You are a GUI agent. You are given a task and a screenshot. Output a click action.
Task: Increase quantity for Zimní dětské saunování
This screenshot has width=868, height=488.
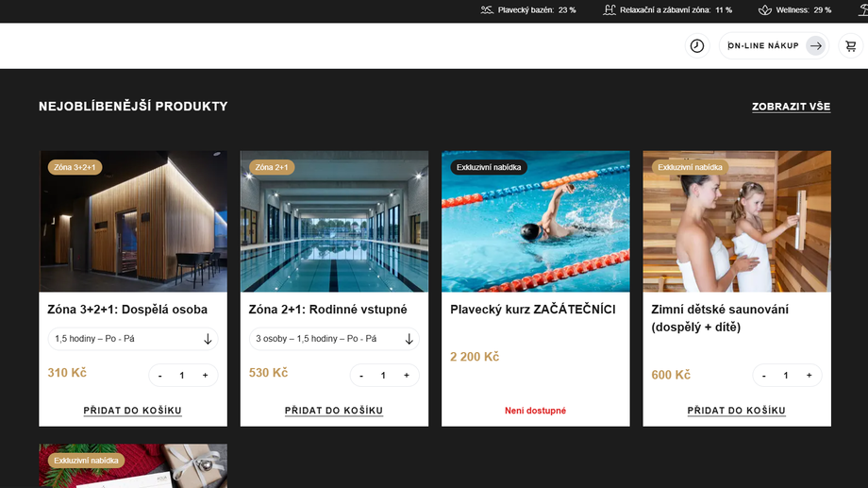point(809,376)
